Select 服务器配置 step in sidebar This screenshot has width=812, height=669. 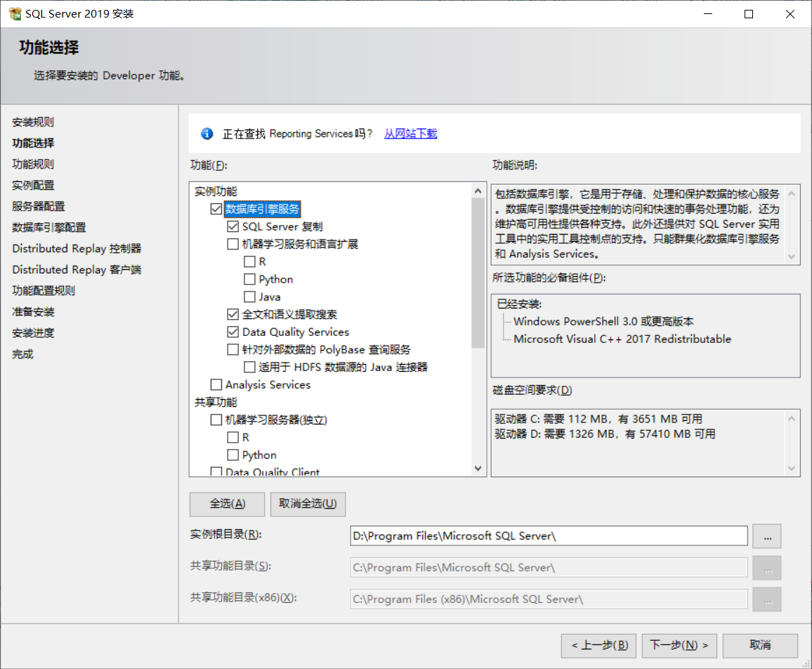(39, 206)
